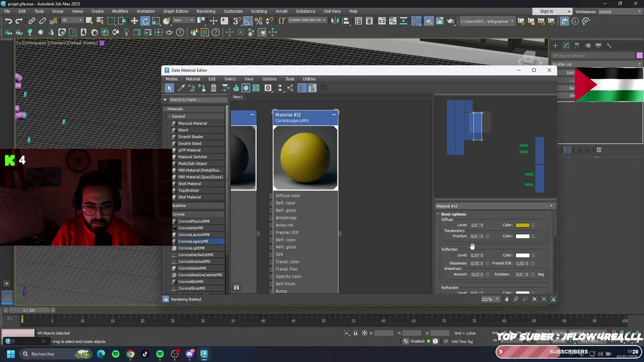Image resolution: width=644 pixels, height=362 pixels.
Task: Collapse the Material #12 node
Action: click(334, 115)
